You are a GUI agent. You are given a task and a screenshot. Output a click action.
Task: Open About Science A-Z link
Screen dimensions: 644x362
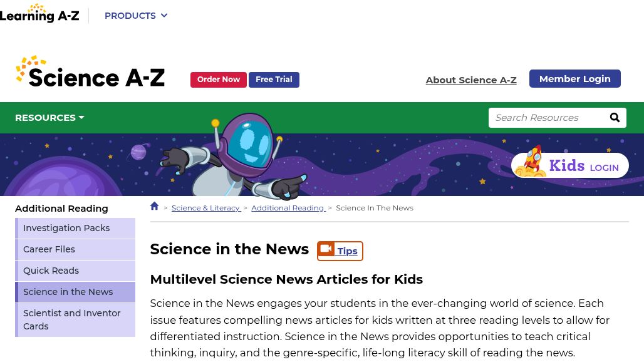tap(471, 80)
